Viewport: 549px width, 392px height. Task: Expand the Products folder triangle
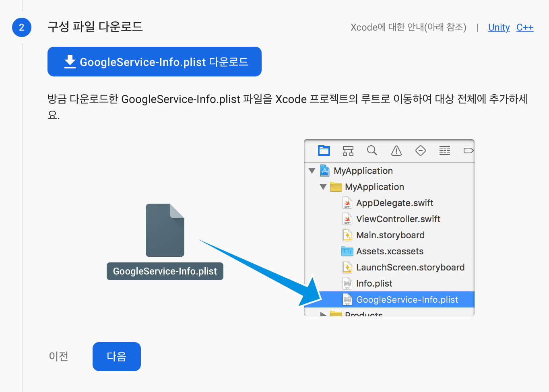pos(323,314)
